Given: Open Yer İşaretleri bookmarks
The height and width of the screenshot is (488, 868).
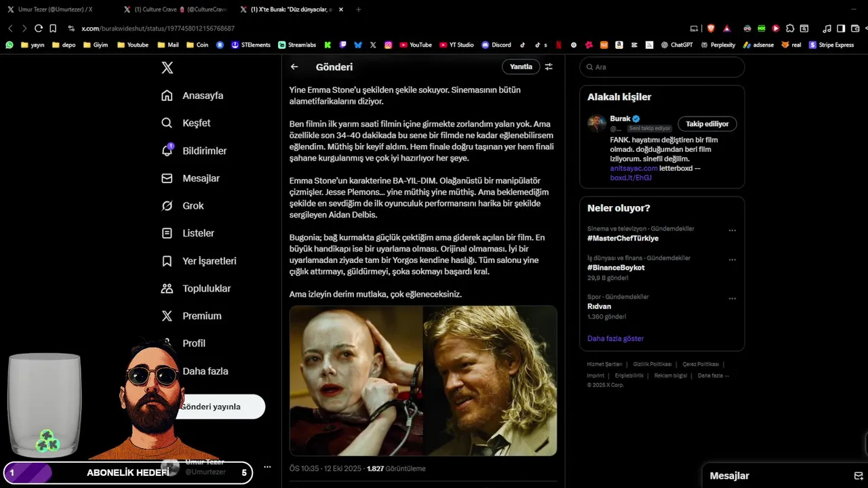Looking at the screenshot, I should 199,261.
